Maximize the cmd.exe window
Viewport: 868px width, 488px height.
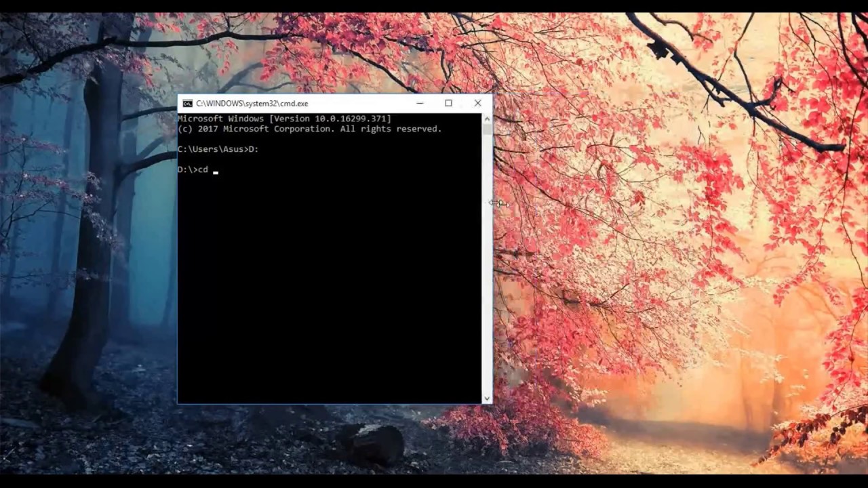pyautogui.click(x=448, y=103)
